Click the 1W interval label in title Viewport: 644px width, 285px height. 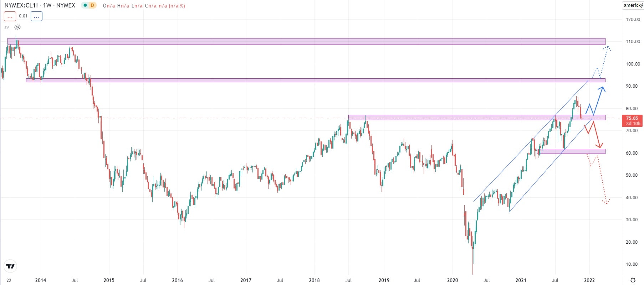point(47,5)
